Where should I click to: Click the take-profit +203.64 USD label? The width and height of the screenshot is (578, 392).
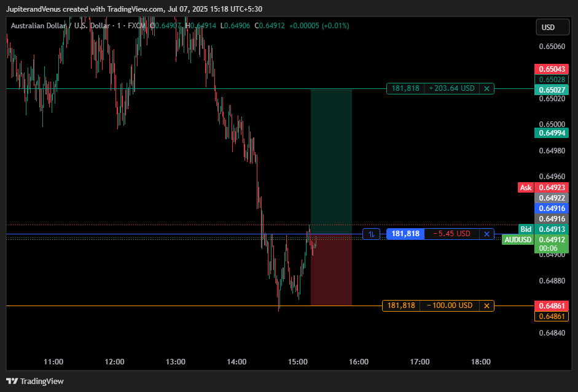coord(452,88)
